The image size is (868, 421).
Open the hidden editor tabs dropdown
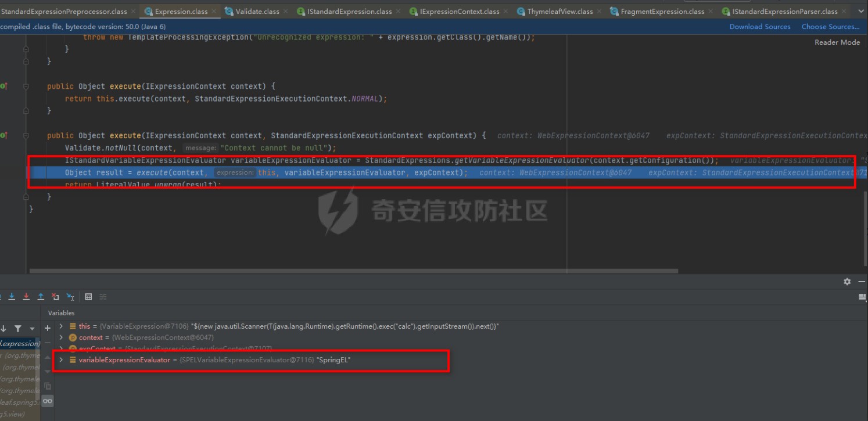click(861, 11)
